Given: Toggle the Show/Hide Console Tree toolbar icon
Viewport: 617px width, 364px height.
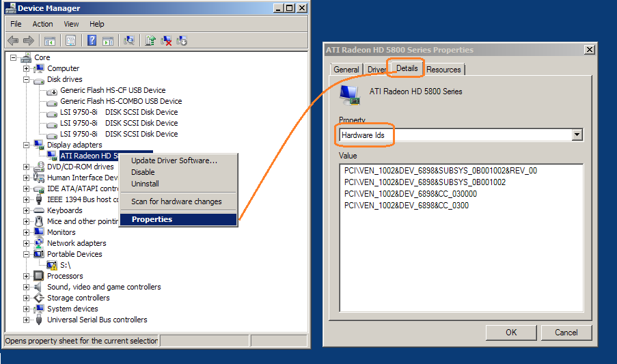Looking at the screenshot, I should 50,40.
